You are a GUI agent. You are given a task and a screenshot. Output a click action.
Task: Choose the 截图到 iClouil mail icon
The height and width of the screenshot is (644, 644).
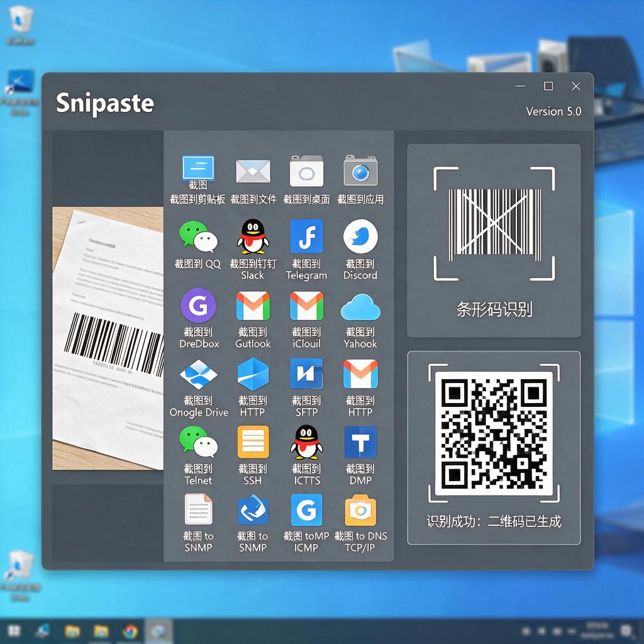306,306
